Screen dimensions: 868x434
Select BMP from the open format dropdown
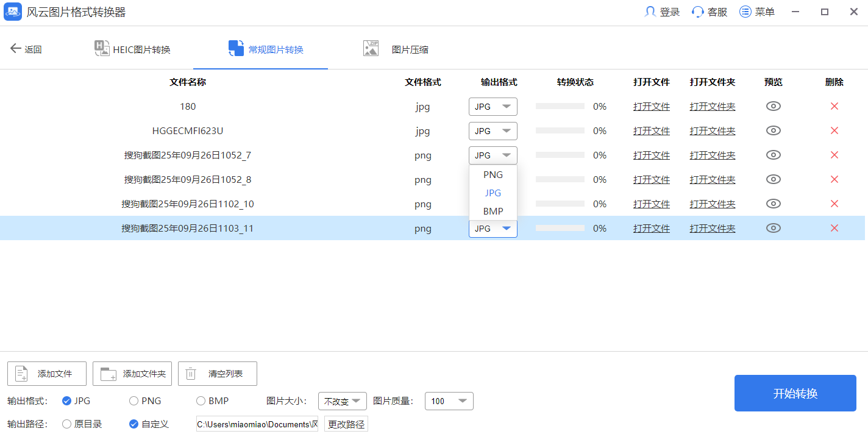[493, 211]
